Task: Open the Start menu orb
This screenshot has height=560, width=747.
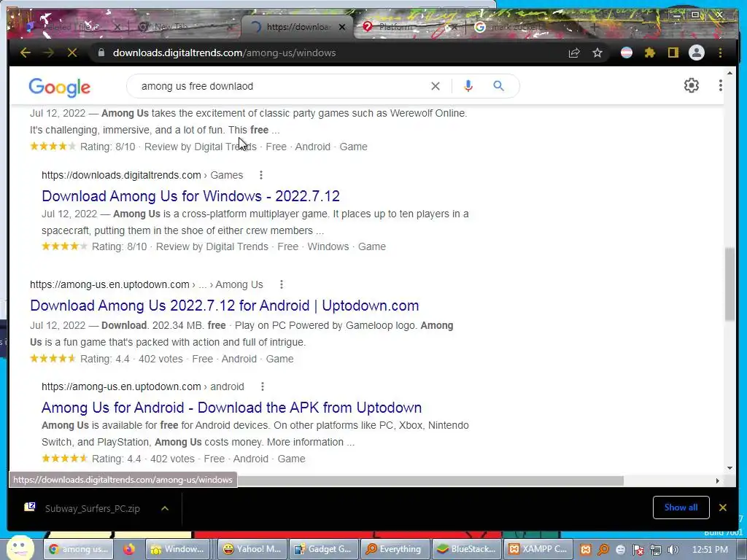Action: [x=19, y=548]
